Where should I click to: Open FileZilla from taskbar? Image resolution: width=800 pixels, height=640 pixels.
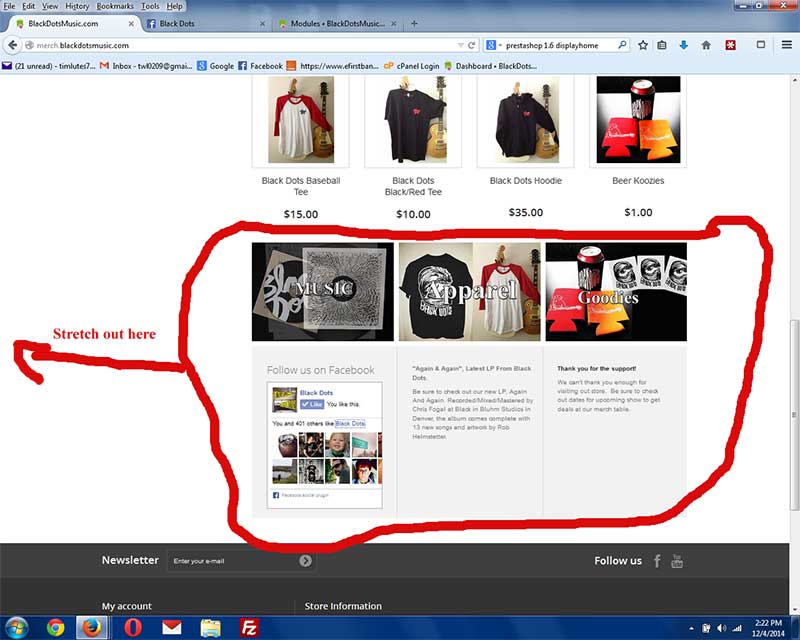(249, 628)
